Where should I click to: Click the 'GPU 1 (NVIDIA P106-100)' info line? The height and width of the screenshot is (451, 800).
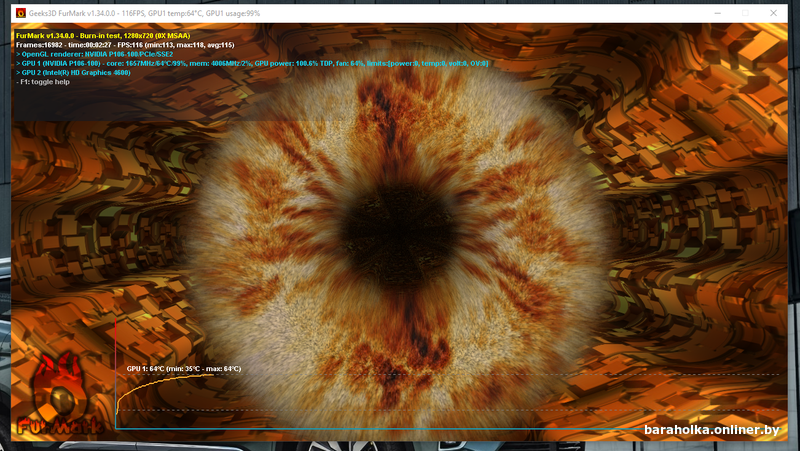click(252, 63)
